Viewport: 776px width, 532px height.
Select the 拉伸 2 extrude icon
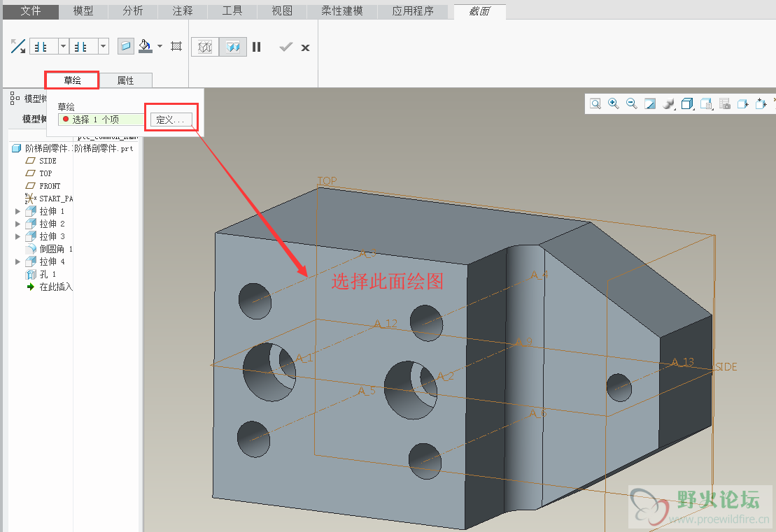click(31, 224)
